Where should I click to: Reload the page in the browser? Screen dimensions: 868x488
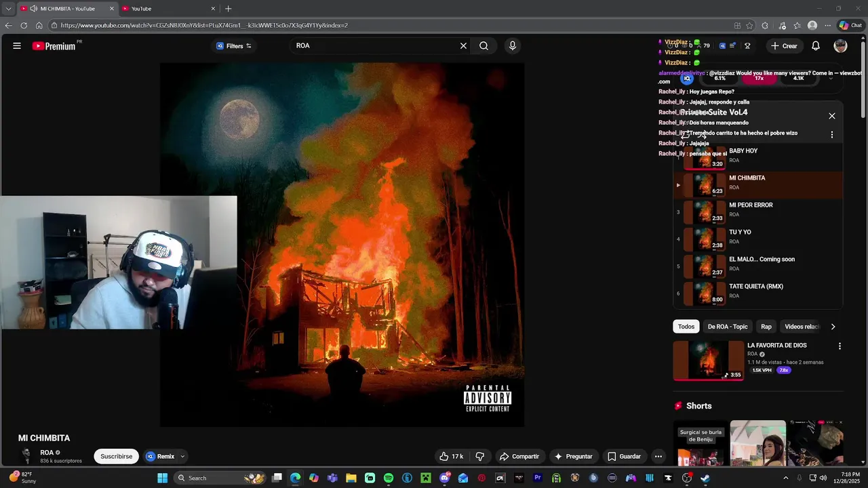(x=24, y=26)
